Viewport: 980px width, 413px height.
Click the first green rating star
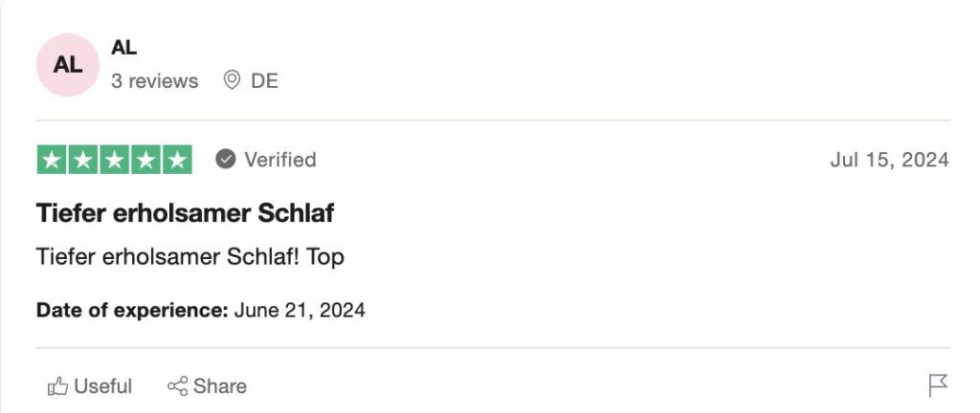coord(53,160)
